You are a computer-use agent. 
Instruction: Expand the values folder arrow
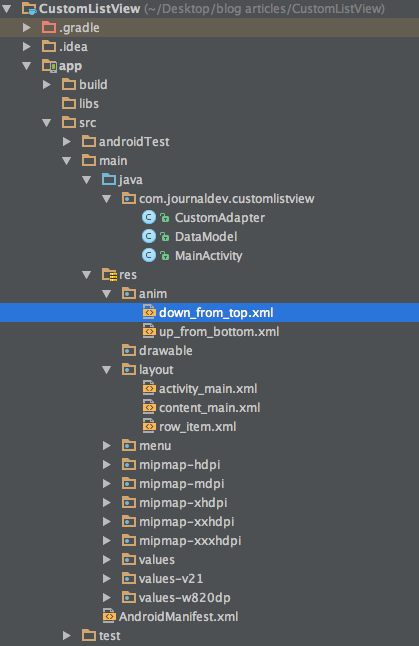(x=107, y=559)
